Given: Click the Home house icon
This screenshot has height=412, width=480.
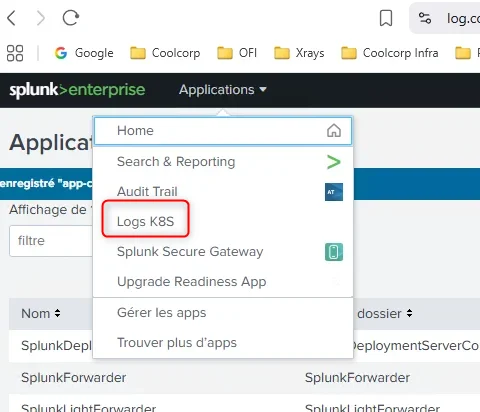Looking at the screenshot, I should 334,131.
